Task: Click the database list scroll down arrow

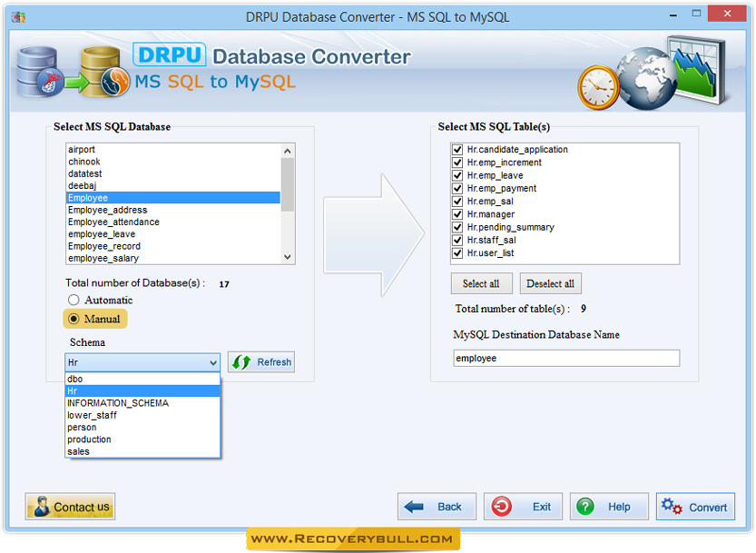Action: coord(288,257)
